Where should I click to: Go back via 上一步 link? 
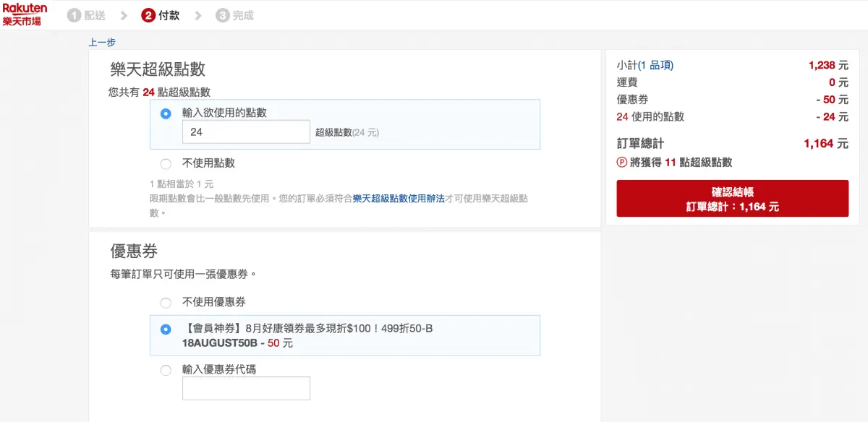point(102,43)
